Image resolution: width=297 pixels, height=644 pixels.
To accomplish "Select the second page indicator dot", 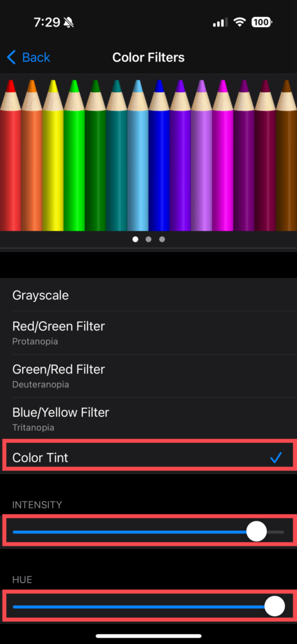I will [x=148, y=239].
